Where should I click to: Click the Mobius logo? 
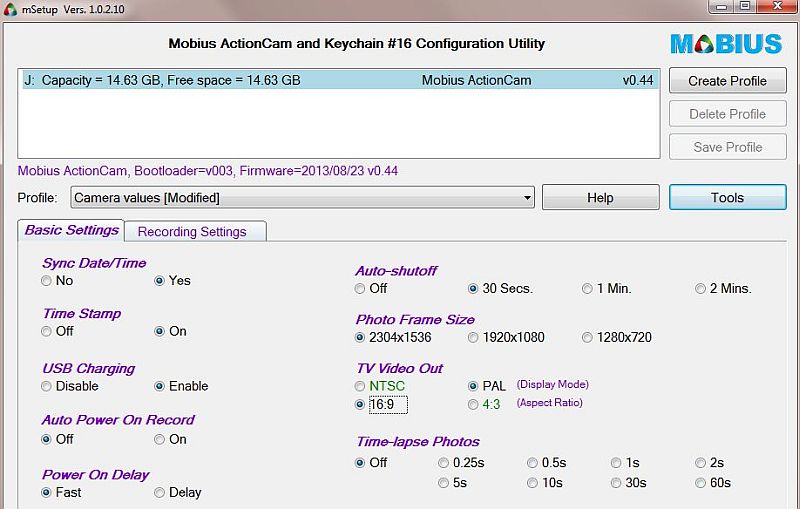pyautogui.click(x=726, y=44)
